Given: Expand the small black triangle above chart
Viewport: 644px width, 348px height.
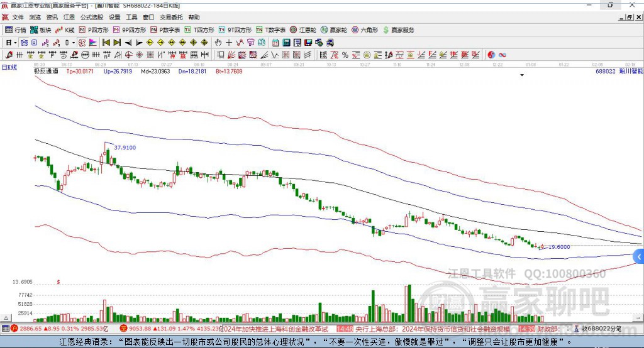Looking at the screenshot, I should (x=522, y=75).
